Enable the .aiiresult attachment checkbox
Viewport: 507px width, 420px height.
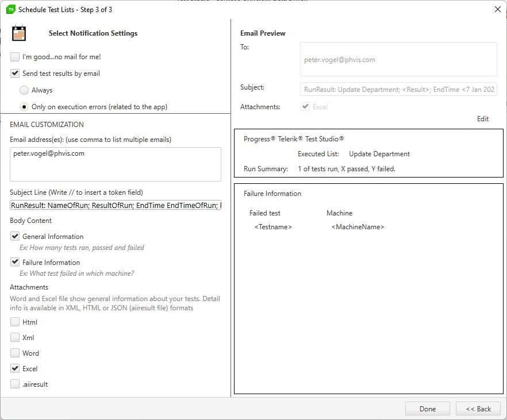pyautogui.click(x=15, y=384)
